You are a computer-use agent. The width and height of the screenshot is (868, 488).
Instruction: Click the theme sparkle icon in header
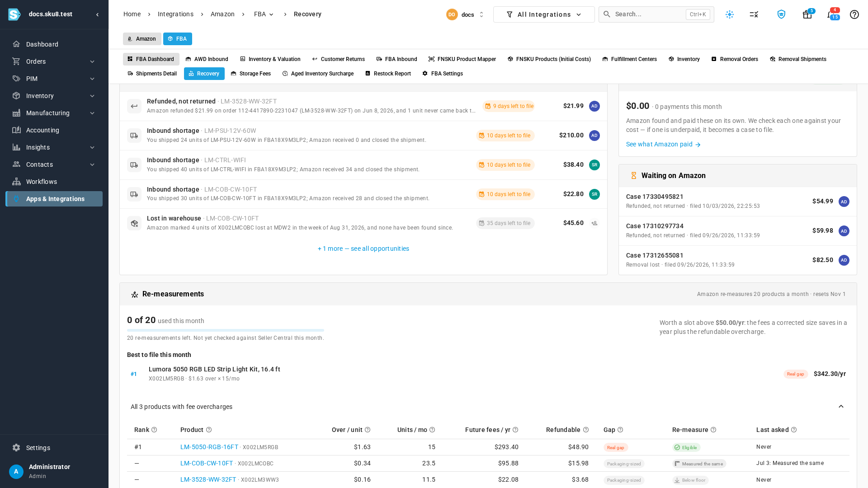click(x=730, y=14)
